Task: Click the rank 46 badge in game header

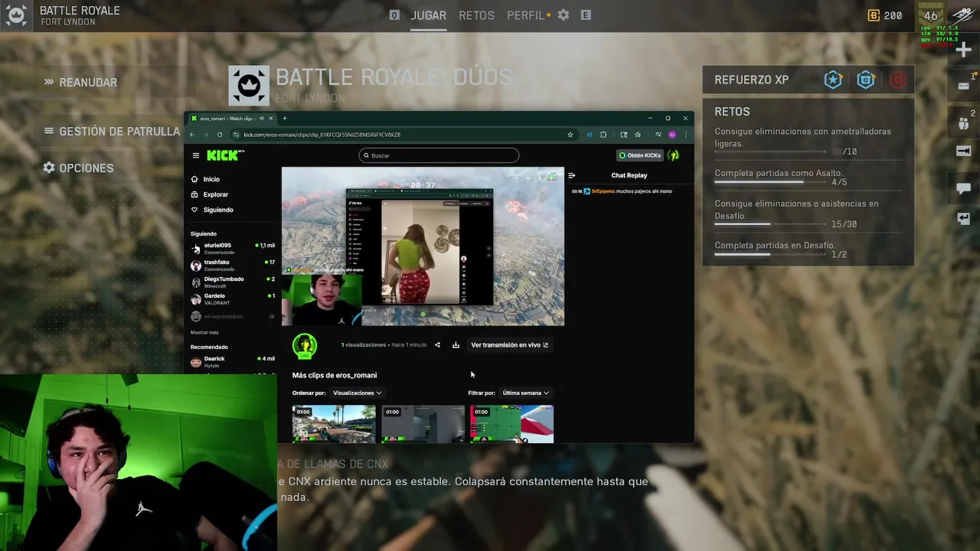Action: pyautogui.click(x=931, y=15)
